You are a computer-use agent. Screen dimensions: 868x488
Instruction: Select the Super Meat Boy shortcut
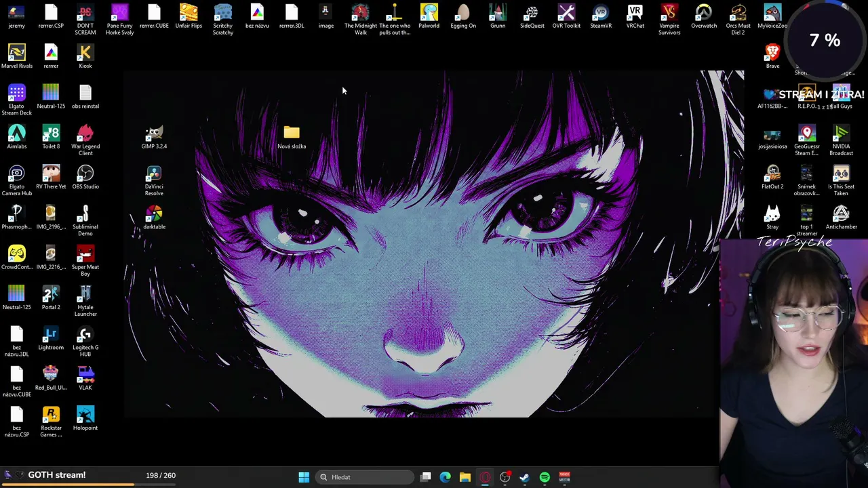coord(85,261)
